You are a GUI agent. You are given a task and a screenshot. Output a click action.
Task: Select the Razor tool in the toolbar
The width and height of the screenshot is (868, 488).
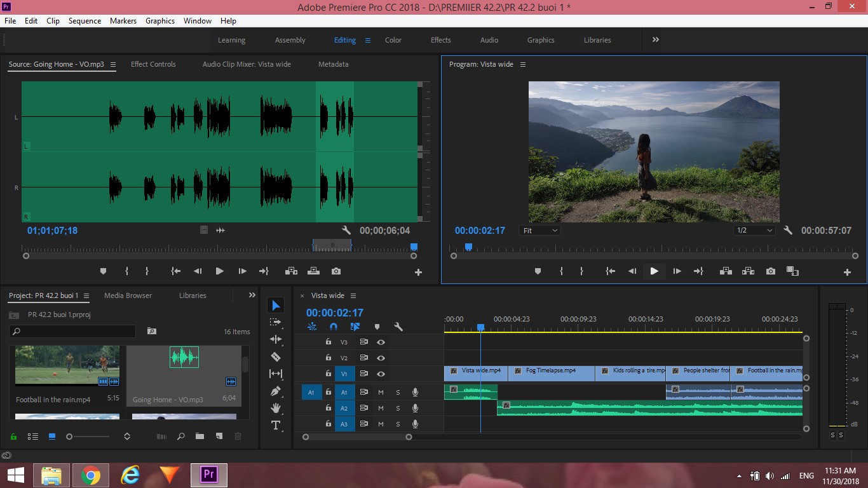coord(275,356)
